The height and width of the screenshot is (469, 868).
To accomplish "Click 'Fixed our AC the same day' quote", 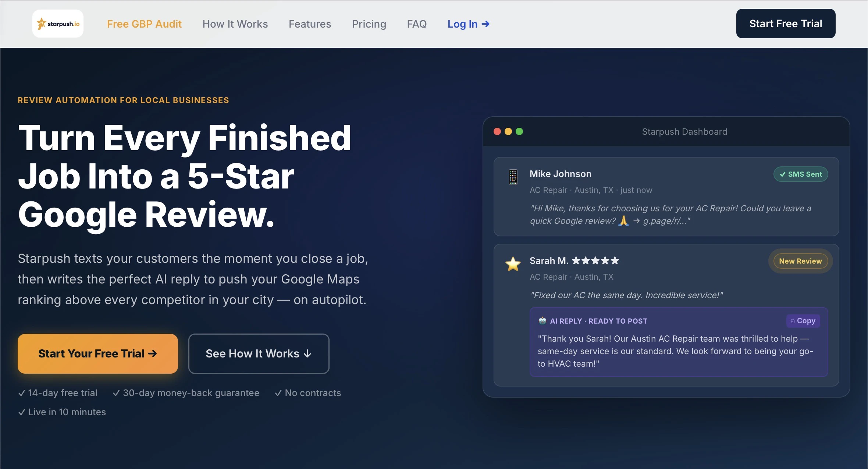I will click(626, 295).
